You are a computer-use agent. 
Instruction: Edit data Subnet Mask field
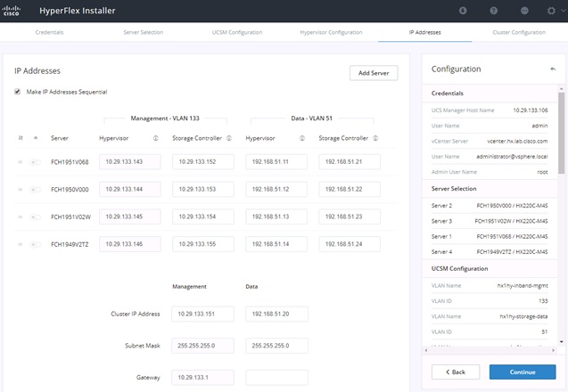(x=276, y=346)
